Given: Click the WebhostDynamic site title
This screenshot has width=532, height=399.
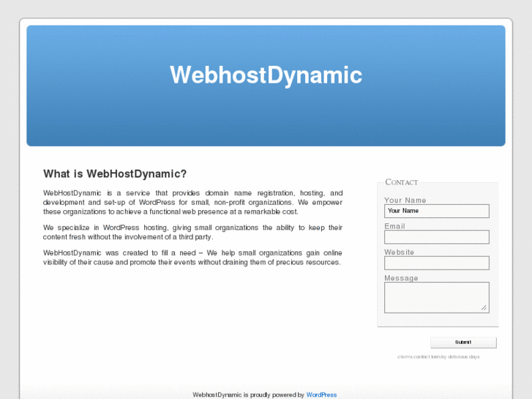Looking at the screenshot, I should [266, 75].
